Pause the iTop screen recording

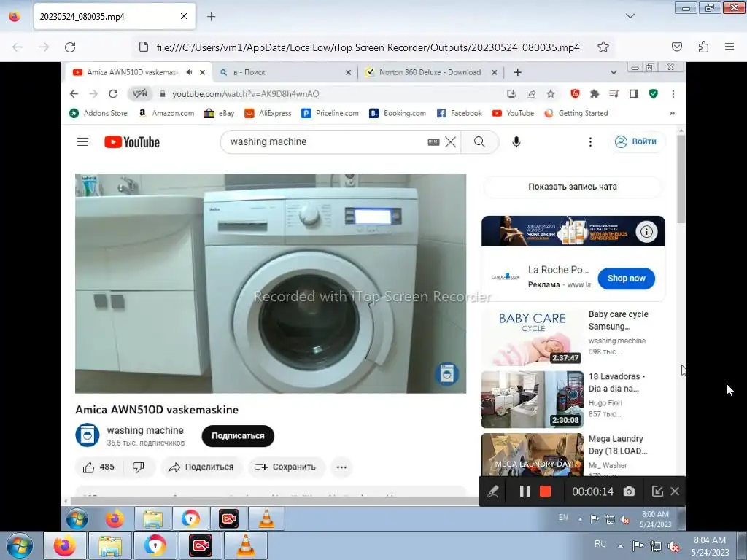point(525,491)
